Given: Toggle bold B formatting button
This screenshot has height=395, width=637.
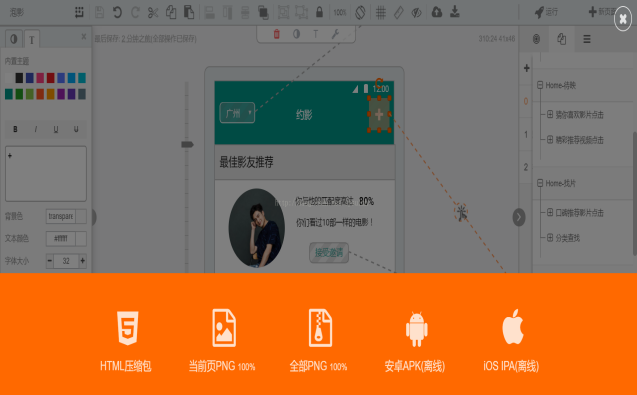Looking at the screenshot, I should (x=15, y=129).
